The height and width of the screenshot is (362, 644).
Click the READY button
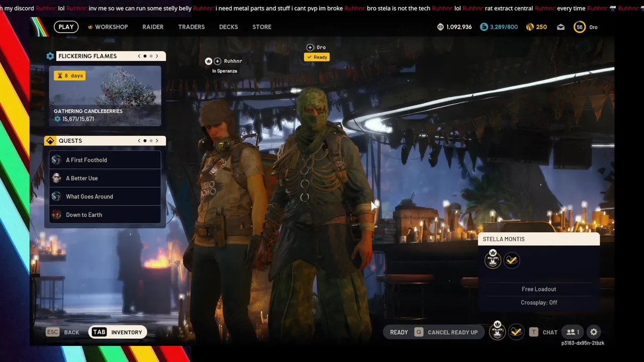pyautogui.click(x=399, y=332)
